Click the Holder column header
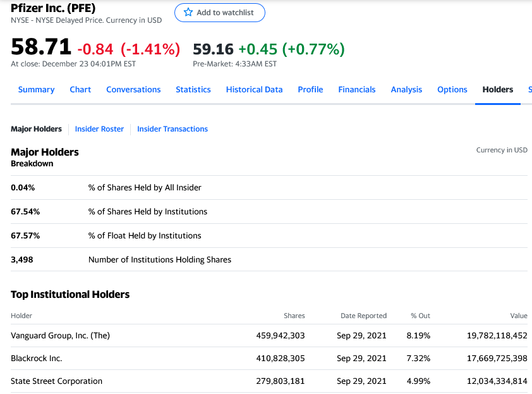Viewport: 532px width, 394px height. click(21, 316)
